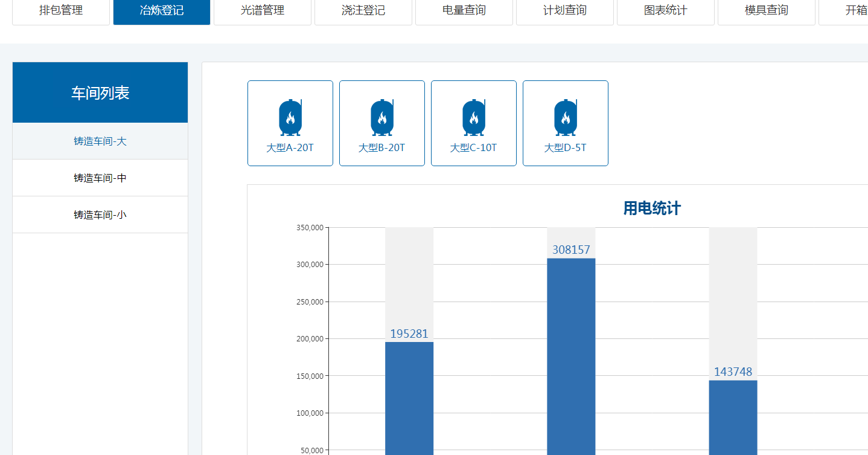The image size is (868, 455).
Task: Open the 电量查询 tab
Action: coord(464,11)
